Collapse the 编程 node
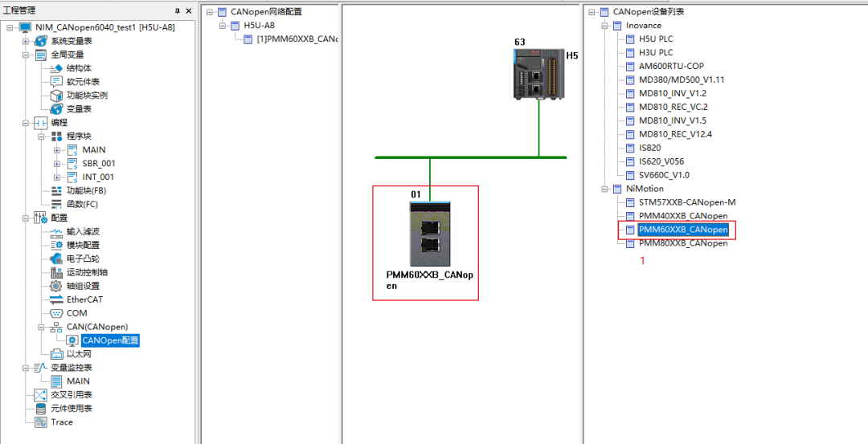This screenshot has height=444, width=868. pyautogui.click(x=26, y=123)
